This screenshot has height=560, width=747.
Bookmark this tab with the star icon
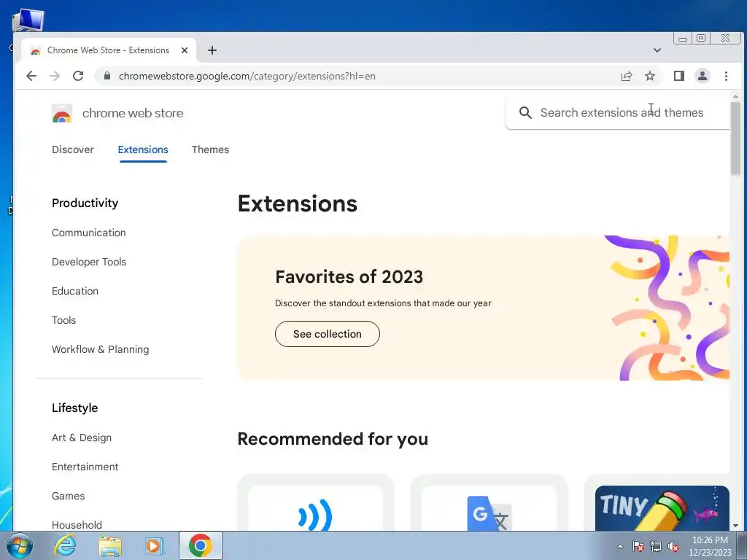coord(650,76)
